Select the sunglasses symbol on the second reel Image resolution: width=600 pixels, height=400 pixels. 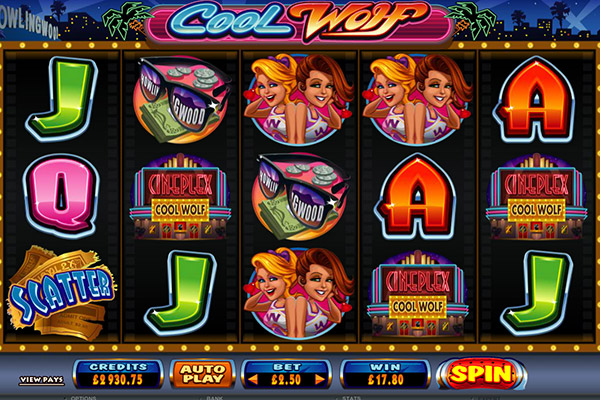click(181, 100)
